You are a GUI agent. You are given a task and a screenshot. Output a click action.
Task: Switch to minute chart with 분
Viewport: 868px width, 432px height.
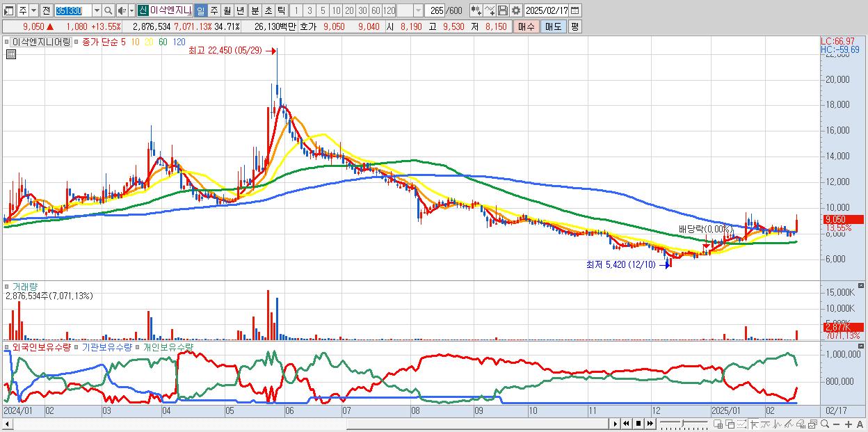[x=255, y=10]
